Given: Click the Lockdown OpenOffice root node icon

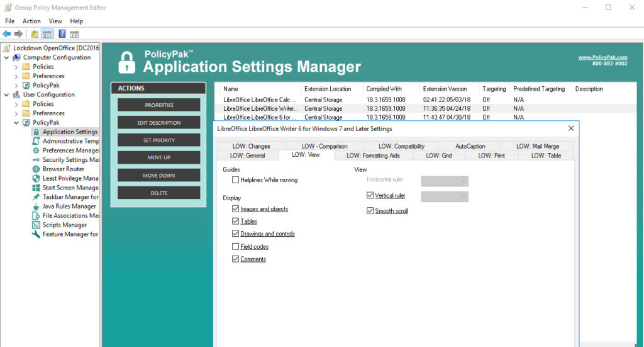Looking at the screenshot, I should point(7,48).
